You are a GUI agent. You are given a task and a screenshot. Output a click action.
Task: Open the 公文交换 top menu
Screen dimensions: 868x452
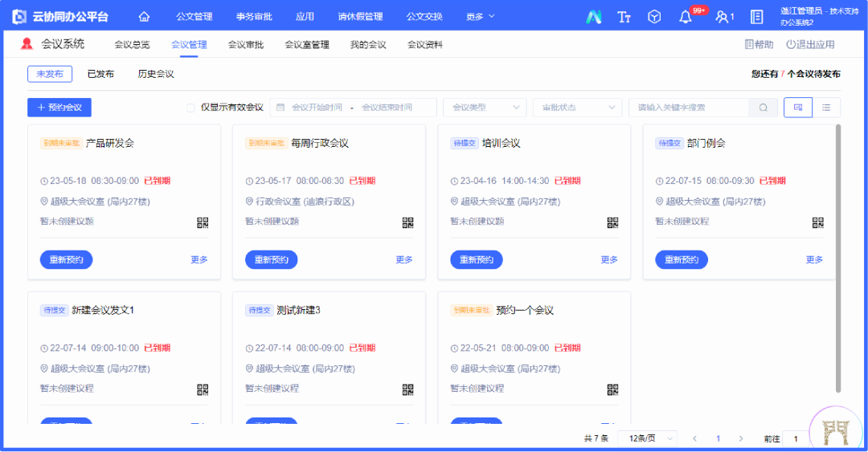point(424,17)
